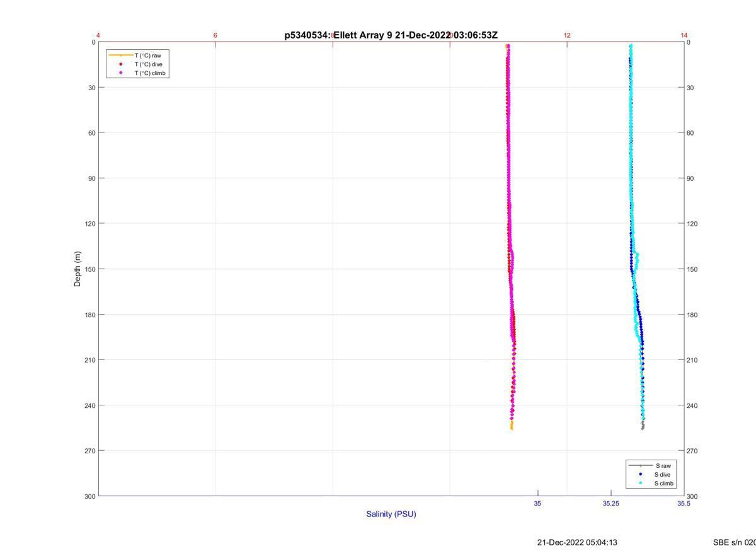Click the 'SBE s/n' instrument label
Viewport: 756px width, 558px height.
735,542
